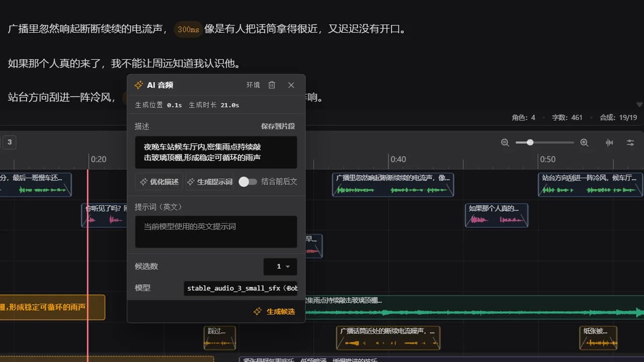Click the 300ms pause tag in the text
The image size is (644, 362).
pos(189,30)
